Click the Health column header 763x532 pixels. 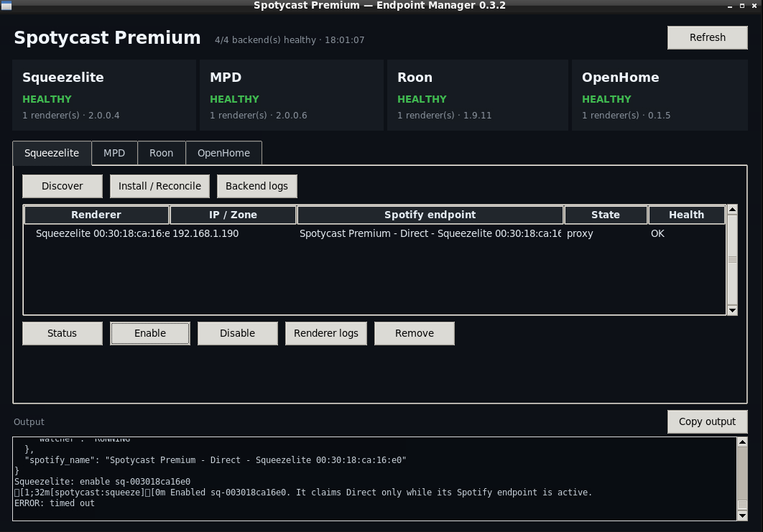point(686,215)
